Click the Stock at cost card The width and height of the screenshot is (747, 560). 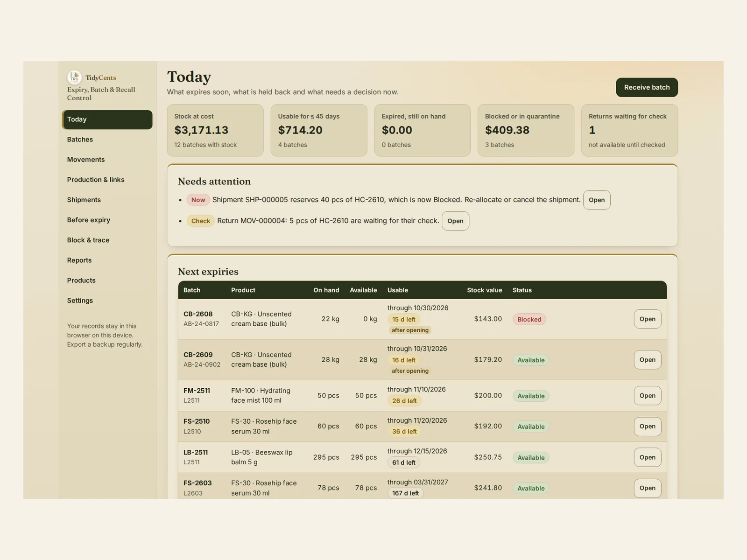[215, 130]
